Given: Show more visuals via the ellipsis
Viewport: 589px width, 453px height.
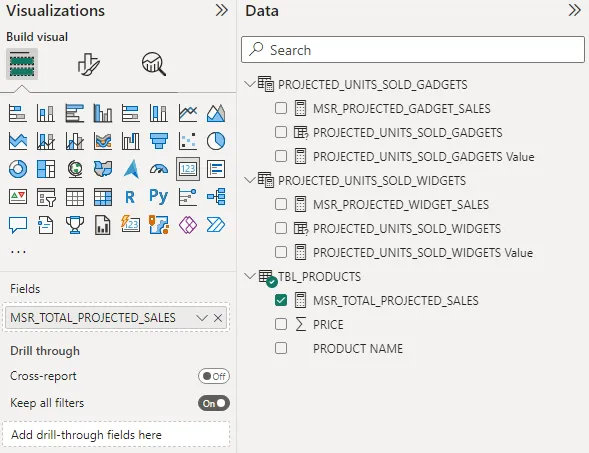Looking at the screenshot, I should click(18, 252).
